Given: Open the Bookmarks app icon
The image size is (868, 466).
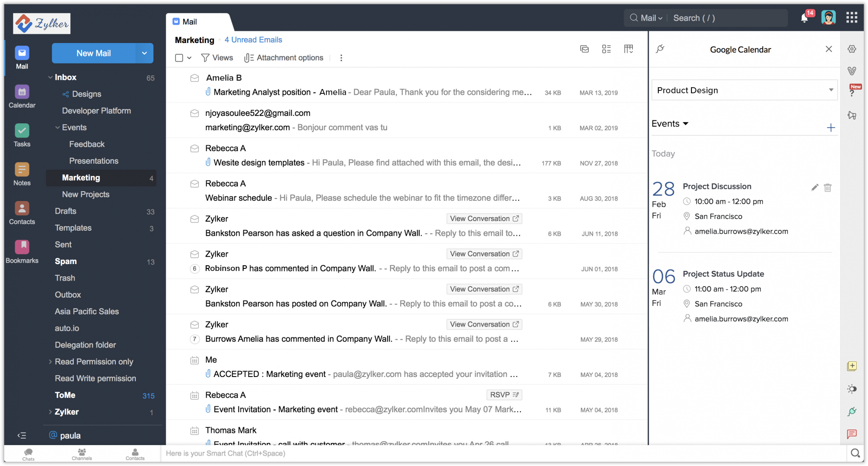Looking at the screenshot, I should 22,251.
